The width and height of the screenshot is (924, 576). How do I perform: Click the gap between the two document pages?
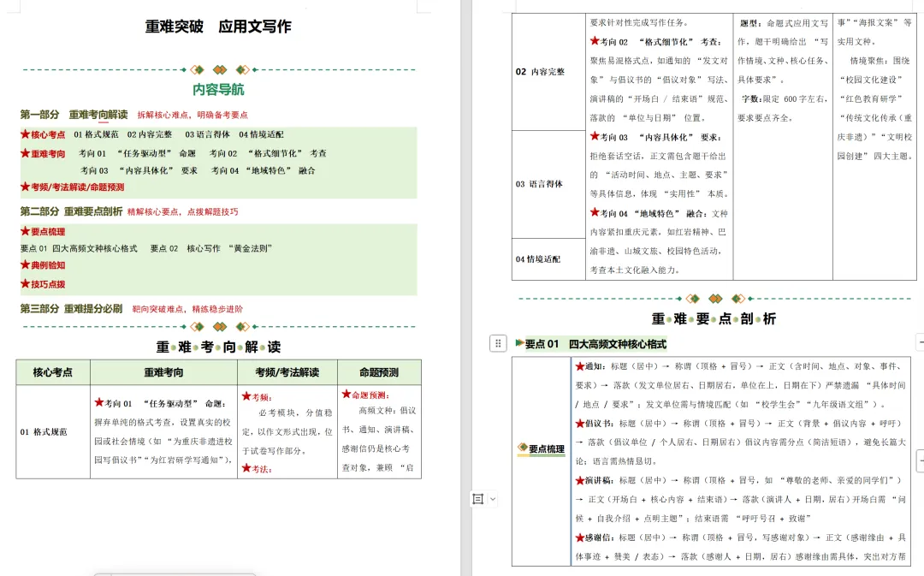466,257
